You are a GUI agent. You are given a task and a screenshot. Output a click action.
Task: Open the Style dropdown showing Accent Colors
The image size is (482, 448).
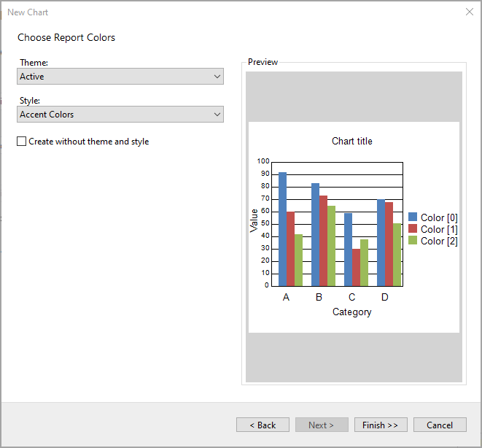coord(120,115)
